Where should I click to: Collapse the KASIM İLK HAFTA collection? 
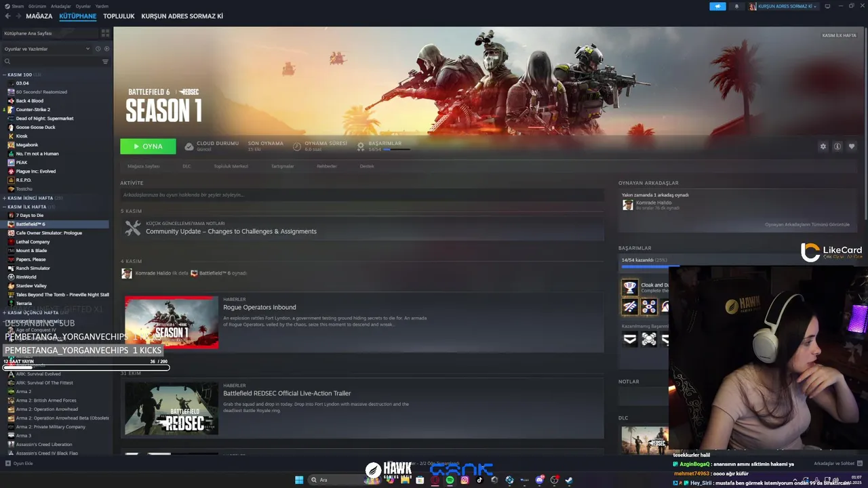4,207
